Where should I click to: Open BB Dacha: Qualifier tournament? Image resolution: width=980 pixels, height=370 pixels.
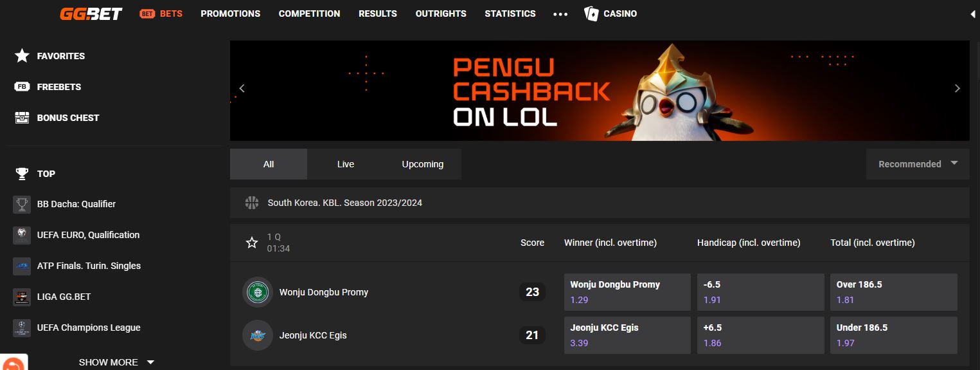pyautogui.click(x=76, y=204)
